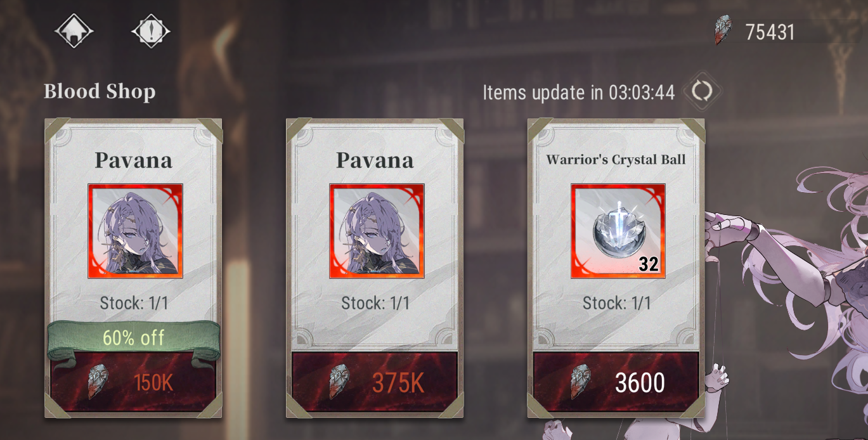Screen dimensions: 868x440
Task: Tap the 60% off ribbon banner
Action: [x=134, y=339]
